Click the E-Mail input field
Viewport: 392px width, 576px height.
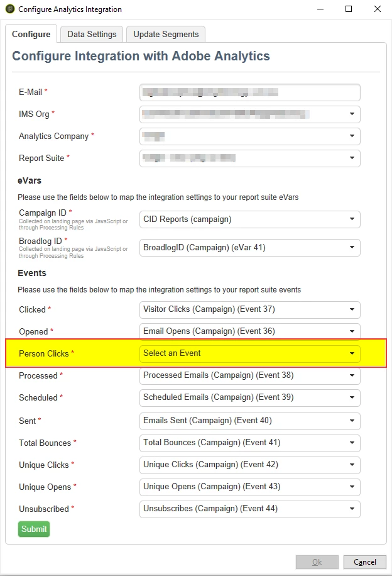[249, 92]
